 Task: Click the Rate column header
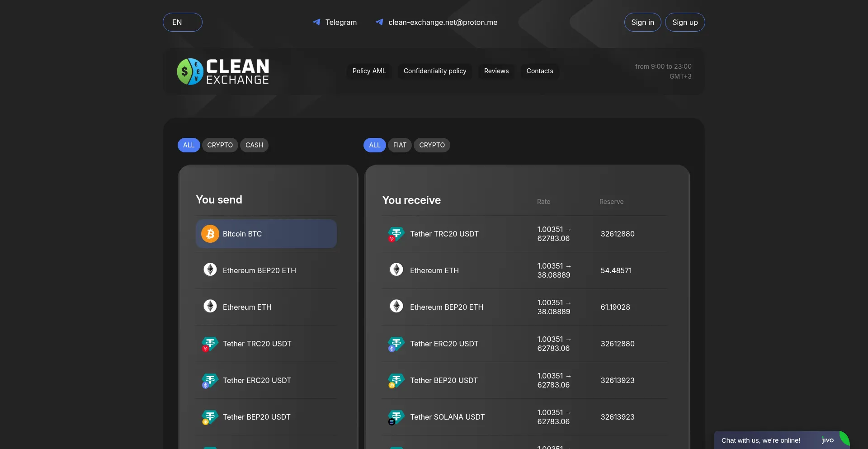[543, 202]
